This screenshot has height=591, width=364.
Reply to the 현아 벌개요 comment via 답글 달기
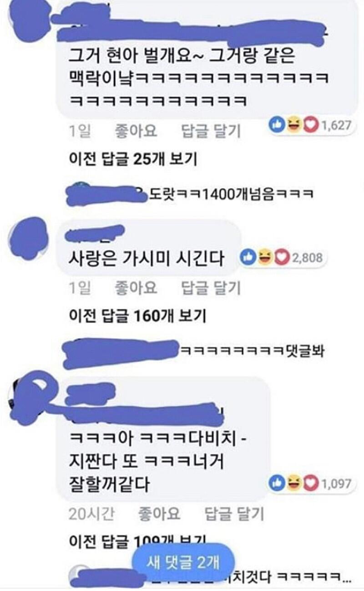click(210, 132)
